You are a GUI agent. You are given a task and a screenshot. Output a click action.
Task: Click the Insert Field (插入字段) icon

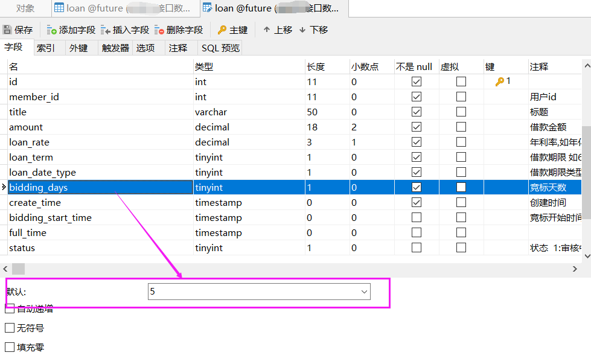pos(106,30)
